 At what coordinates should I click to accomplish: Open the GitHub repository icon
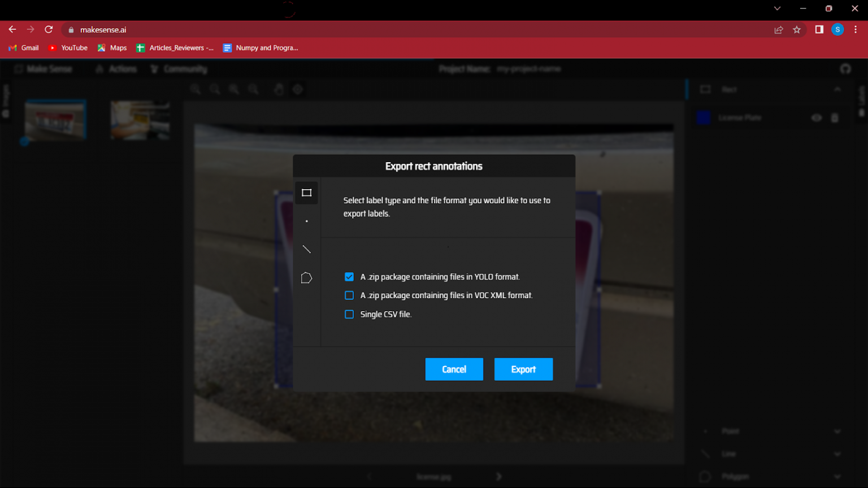pyautogui.click(x=845, y=68)
